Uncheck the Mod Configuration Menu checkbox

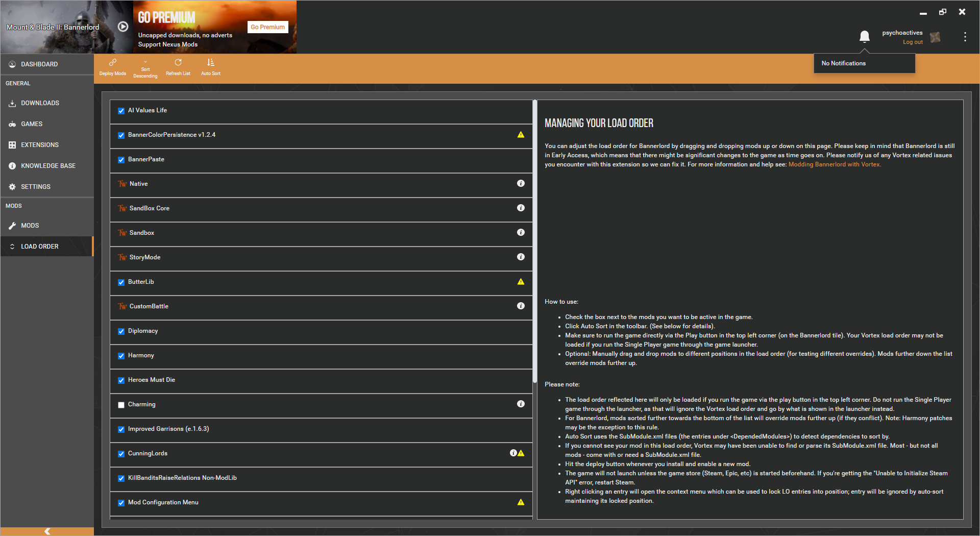tap(121, 503)
